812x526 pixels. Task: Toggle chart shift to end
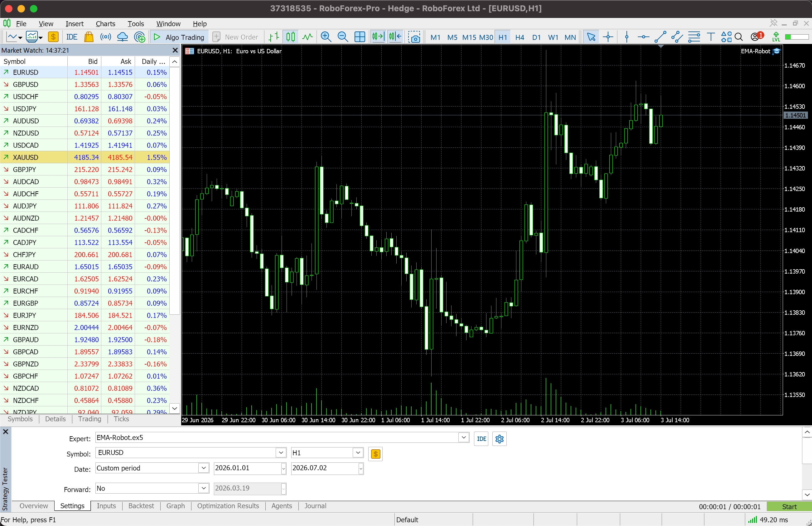pyautogui.click(x=378, y=37)
